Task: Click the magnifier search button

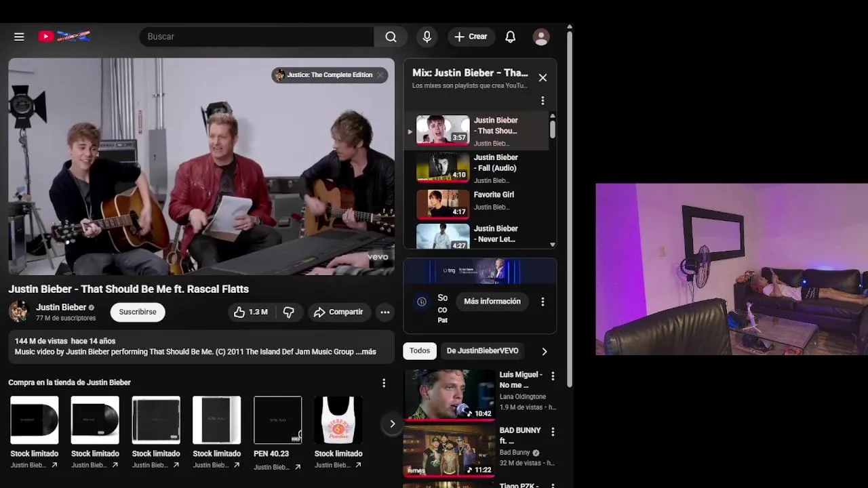Action: pyautogui.click(x=391, y=37)
